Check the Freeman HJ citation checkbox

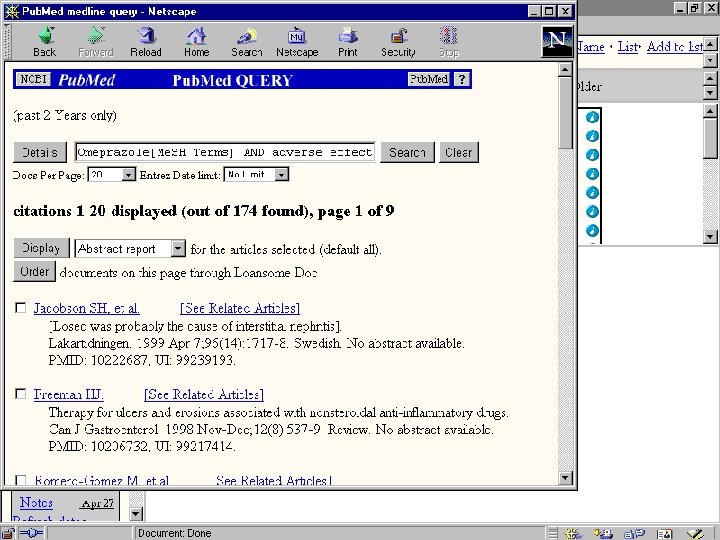click(x=21, y=394)
